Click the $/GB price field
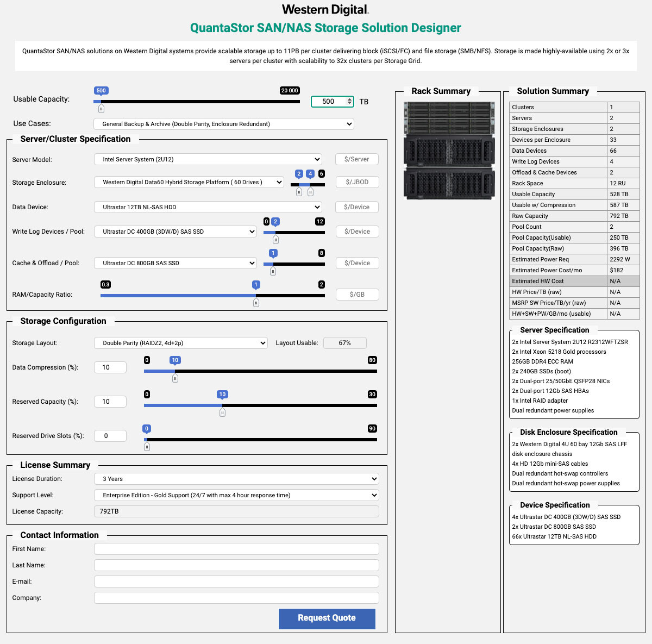The image size is (652, 644). click(x=357, y=295)
